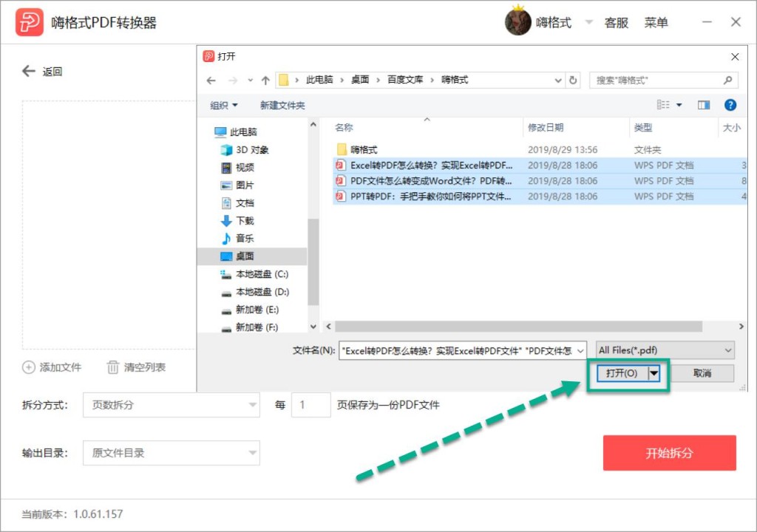The image size is (757, 532).
Task: Click the search magnifier icon
Action: pos(728,80)
